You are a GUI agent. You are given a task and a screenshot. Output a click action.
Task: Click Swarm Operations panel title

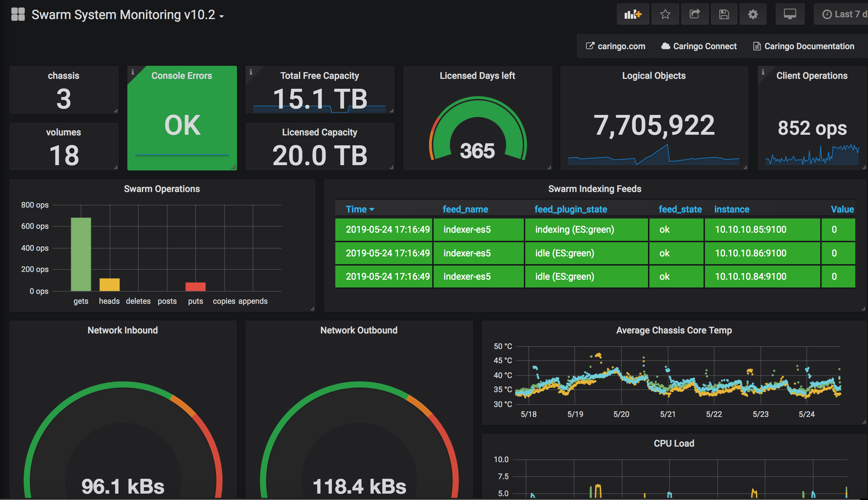tap(162, 189)
